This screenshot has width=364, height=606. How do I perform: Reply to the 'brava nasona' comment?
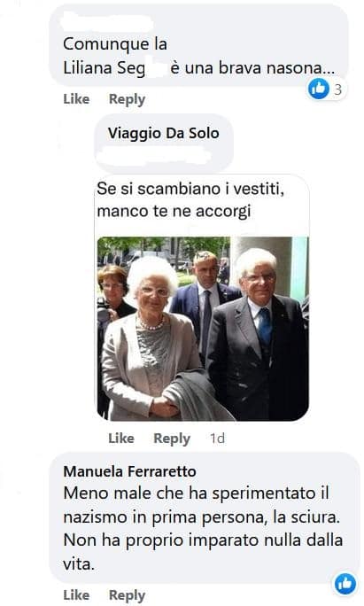(127, 99)
